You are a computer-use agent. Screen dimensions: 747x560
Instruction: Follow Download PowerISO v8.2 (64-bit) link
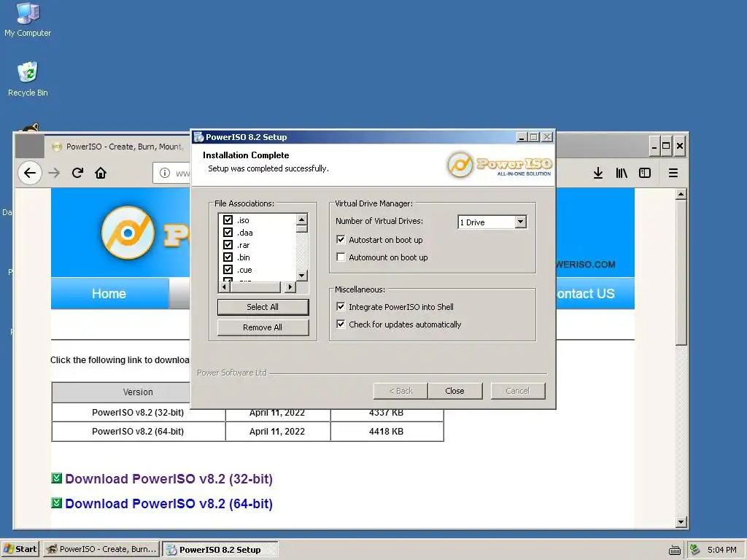pyautogui.click(x=169, y=503)
